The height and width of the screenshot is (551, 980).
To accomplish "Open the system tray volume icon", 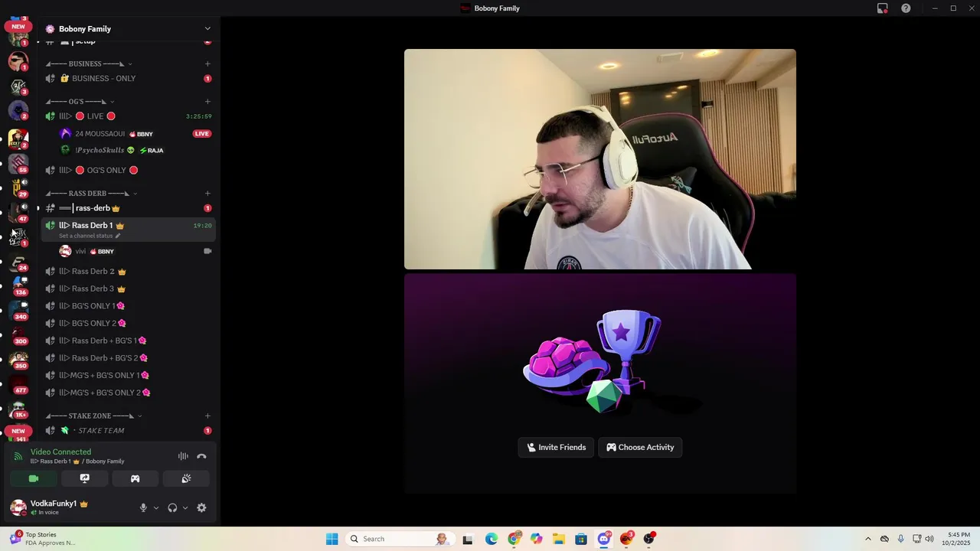I will [929, 539].
